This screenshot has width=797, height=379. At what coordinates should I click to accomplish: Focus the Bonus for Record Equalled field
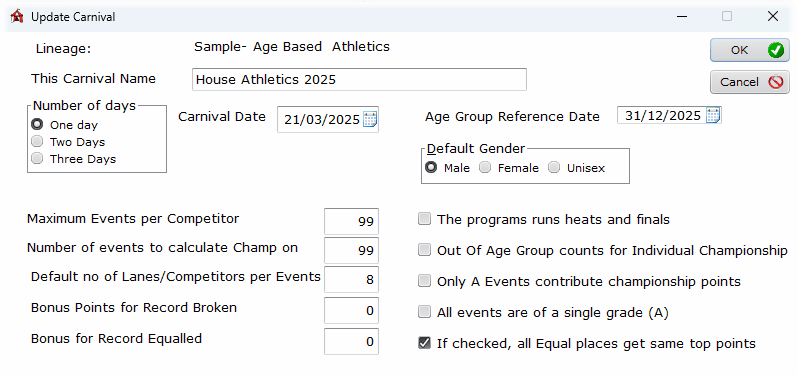click(x=351, y=341)
